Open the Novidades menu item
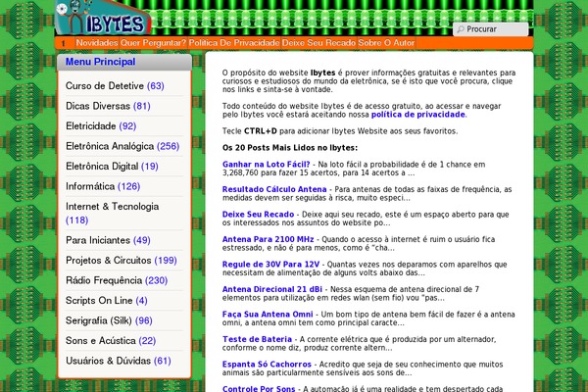 [97, 43]
